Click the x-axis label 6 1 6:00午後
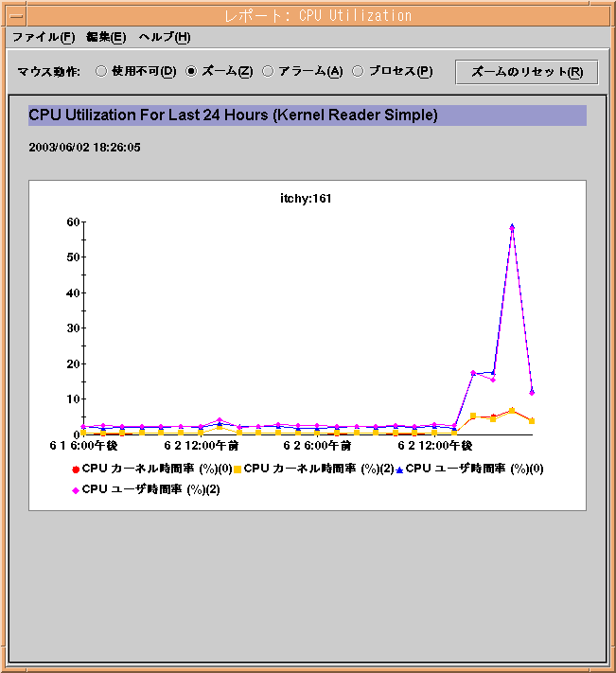Screen dimensions: 616x673 83,446
